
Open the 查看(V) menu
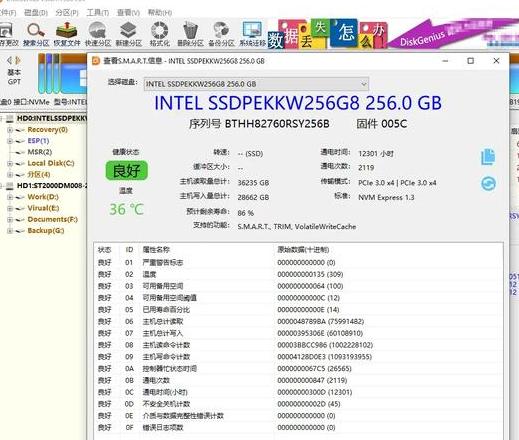click(x=128, y=13)
